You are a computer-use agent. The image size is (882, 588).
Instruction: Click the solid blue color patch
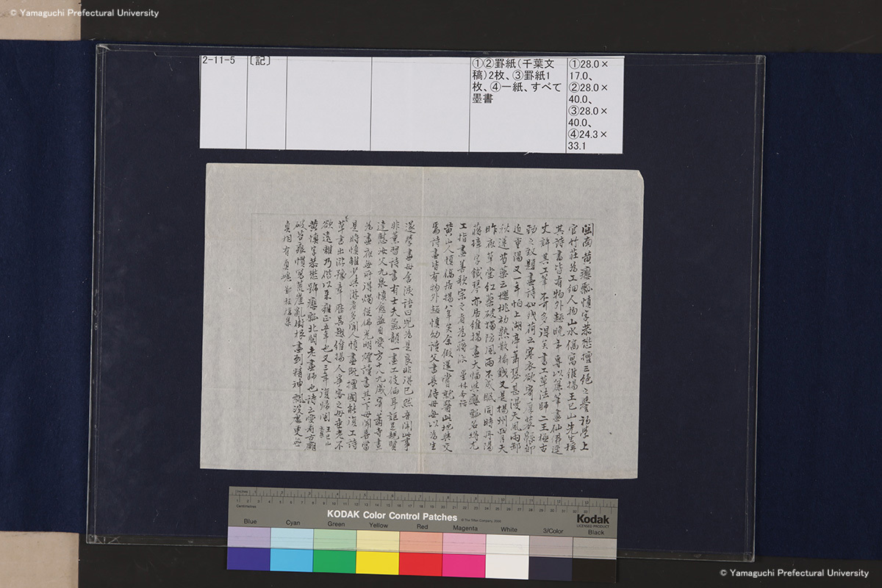point(248,559)
